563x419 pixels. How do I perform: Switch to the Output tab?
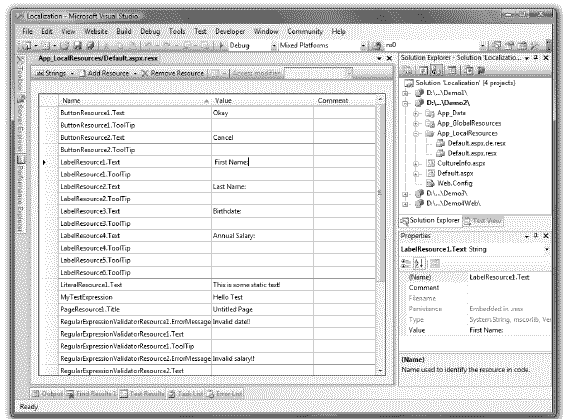47,394
